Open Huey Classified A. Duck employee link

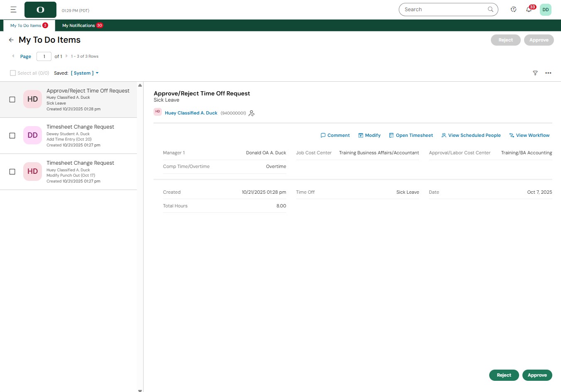coord(191,113)
